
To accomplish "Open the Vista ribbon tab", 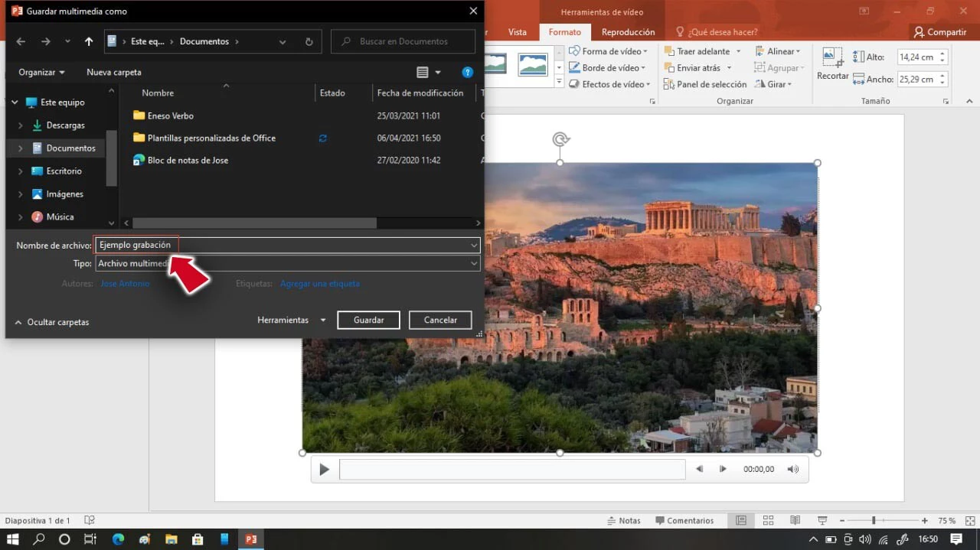I will click(518, 32).
